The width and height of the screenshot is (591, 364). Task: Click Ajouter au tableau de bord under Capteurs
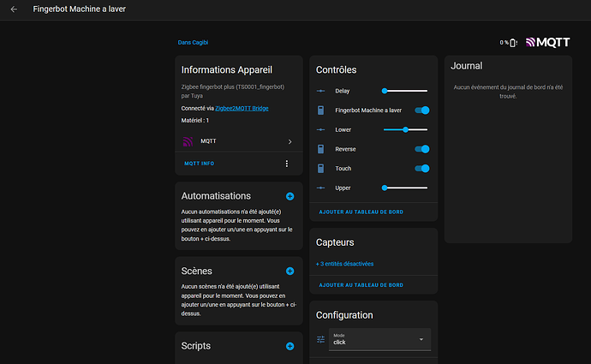(361, 285)
